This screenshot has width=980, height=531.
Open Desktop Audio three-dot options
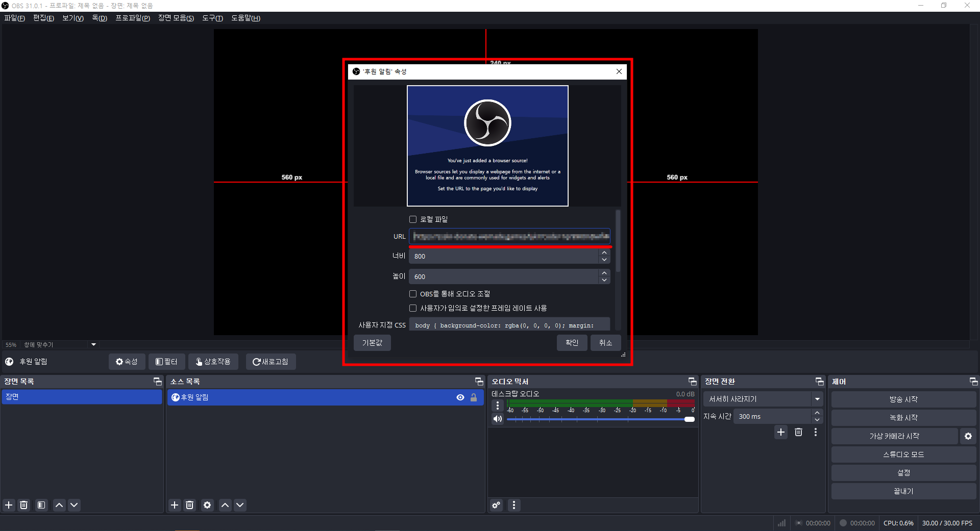tap(498, 406)
